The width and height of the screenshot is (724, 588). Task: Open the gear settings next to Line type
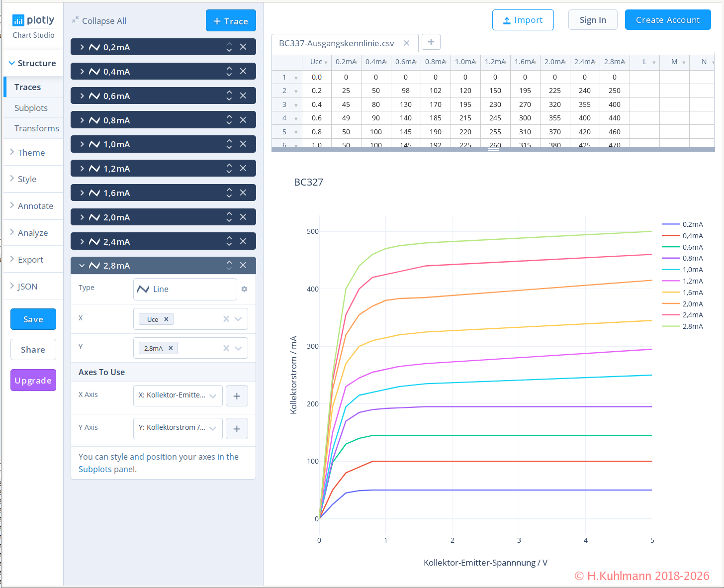point(244,289)
